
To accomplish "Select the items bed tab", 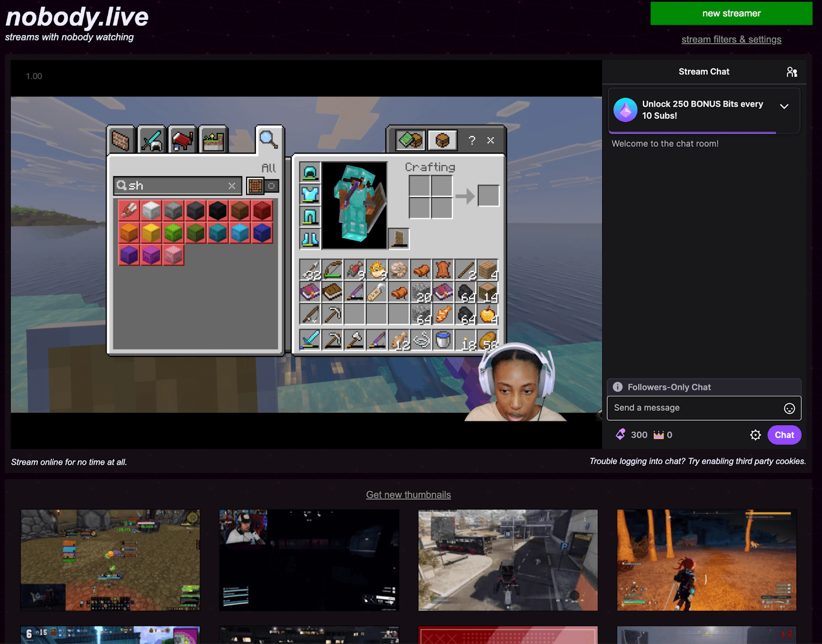I will tap(182, 140).
